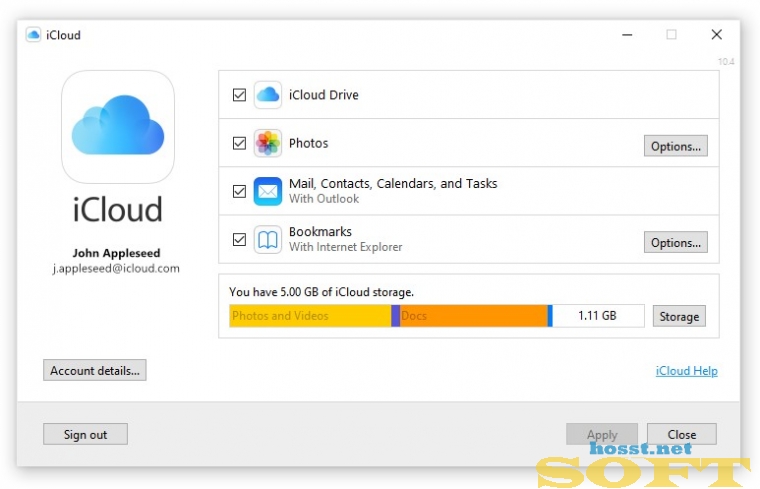The width and height of the screenshot is (760, 489).
Task: Open Account details
Action: click(95, 370)
